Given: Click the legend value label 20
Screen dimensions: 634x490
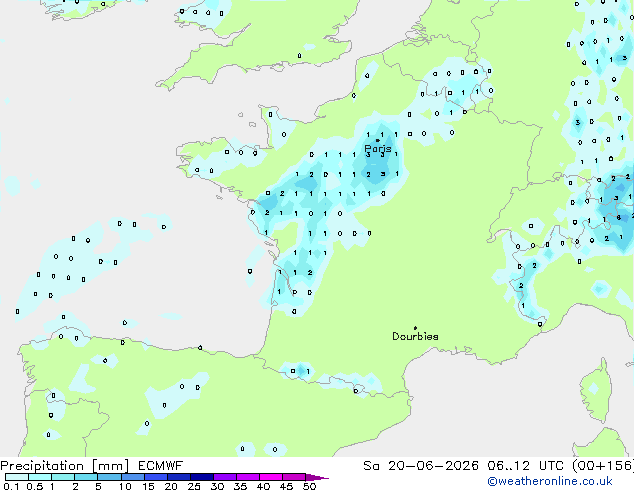Looking at the screenshot, I should click(171, 486).
